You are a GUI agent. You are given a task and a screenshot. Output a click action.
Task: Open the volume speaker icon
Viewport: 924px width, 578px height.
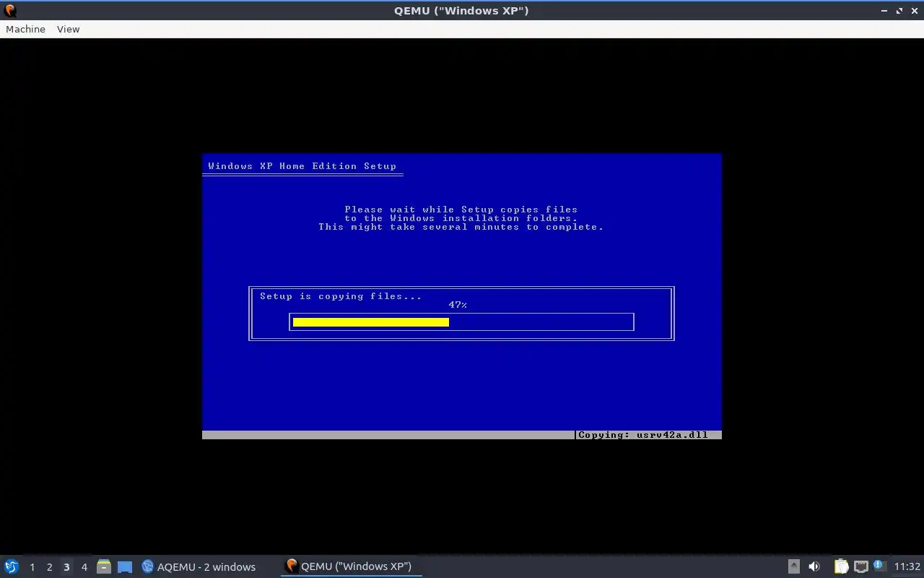[814, 566]
